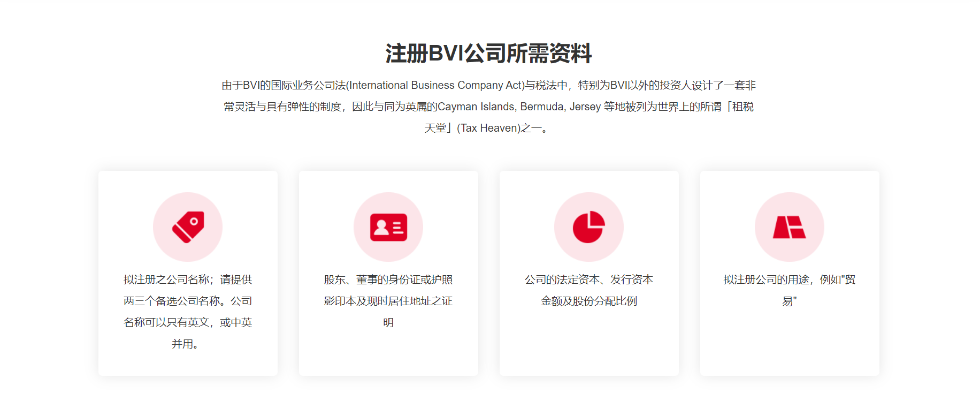The height and width of the screenshot is (408, 980).
Task: Click the text "International Business Company Act"
Action: (x=435, y=86)
